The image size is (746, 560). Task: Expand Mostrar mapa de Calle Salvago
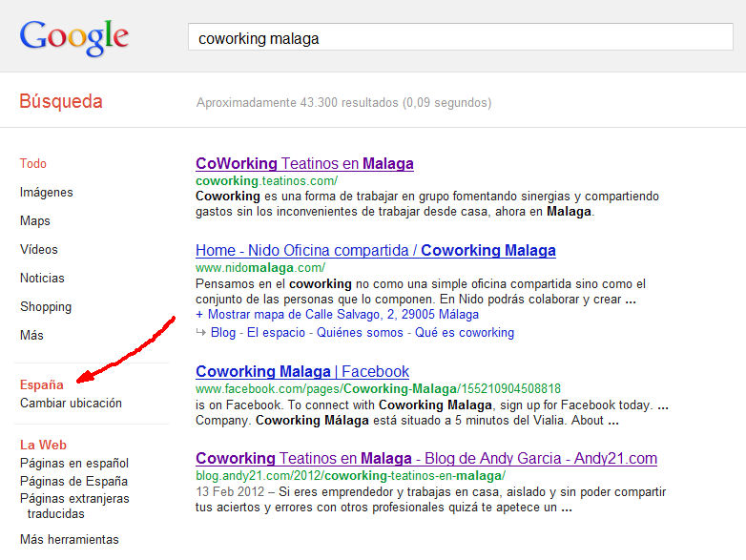pos(338,315)
